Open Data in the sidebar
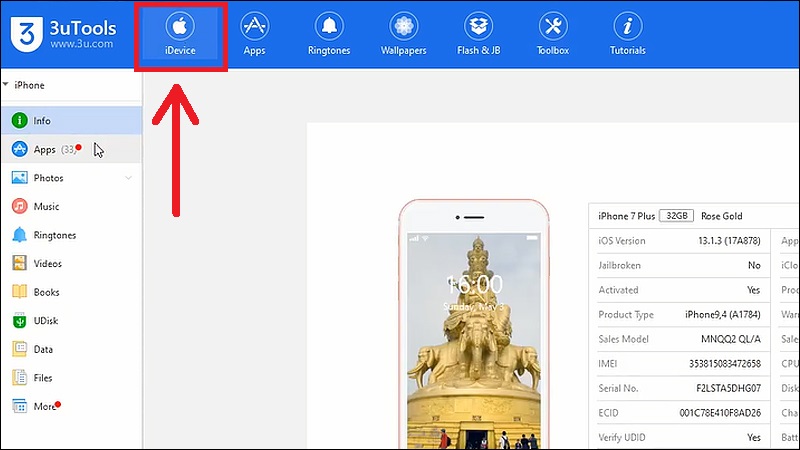The image size is (800, 450). pyautogui.click(x=71, y=349)
